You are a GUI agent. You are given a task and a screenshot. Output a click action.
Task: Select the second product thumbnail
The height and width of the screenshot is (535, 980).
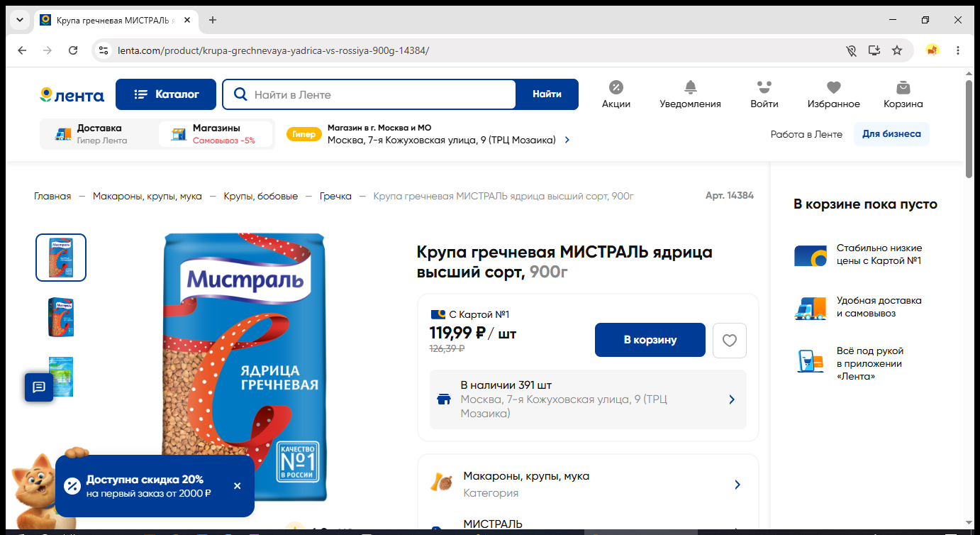(x=61, y=317)
